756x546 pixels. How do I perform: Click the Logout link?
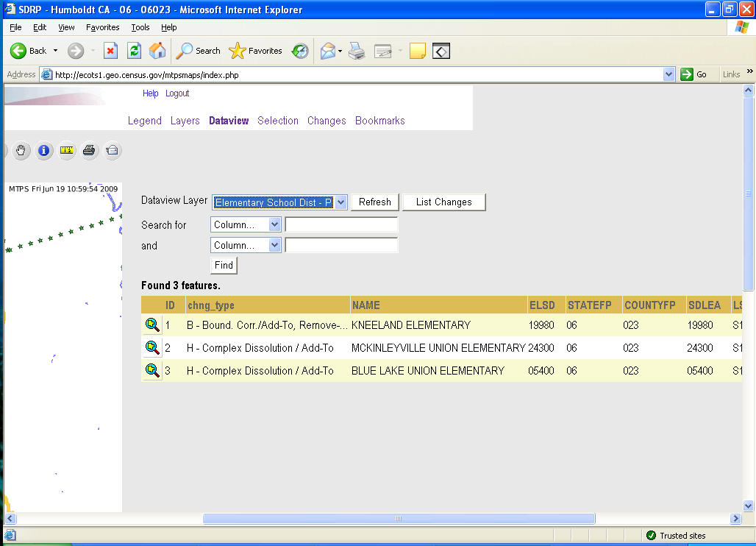[177, 93]
